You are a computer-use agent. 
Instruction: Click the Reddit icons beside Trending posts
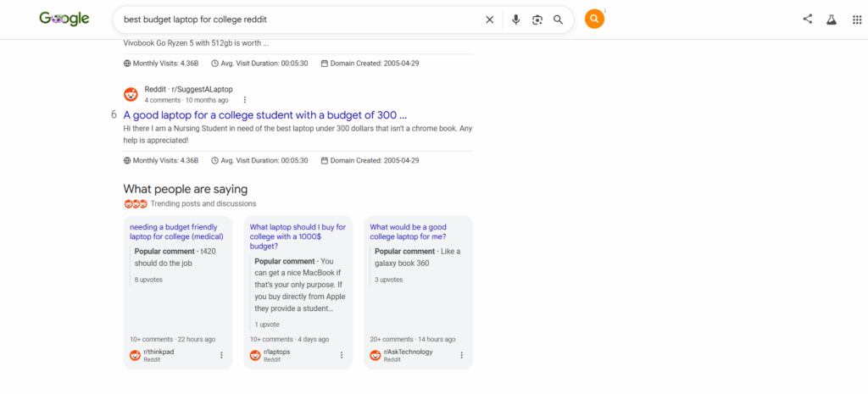136,204
